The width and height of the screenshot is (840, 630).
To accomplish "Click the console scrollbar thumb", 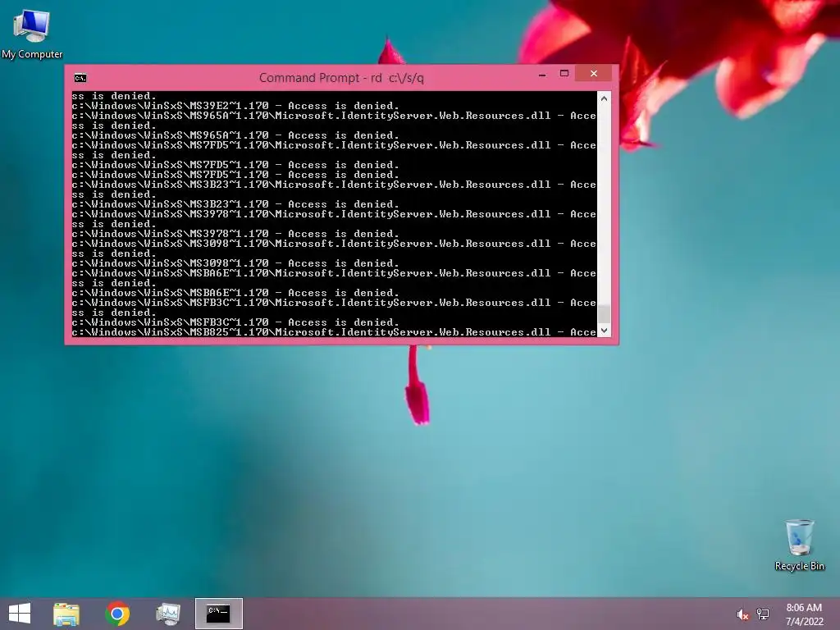I will tap(605, 314).
